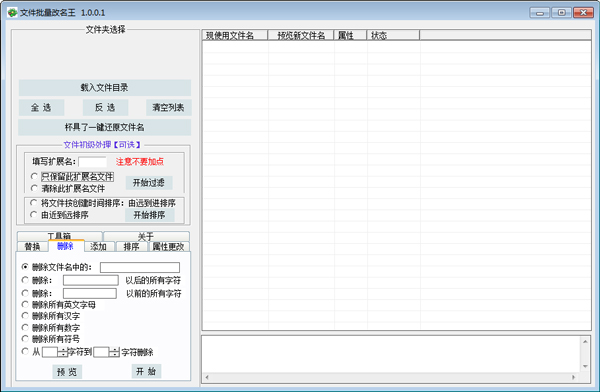
Task: Click 状态 column header
Action: click(393, 35)
